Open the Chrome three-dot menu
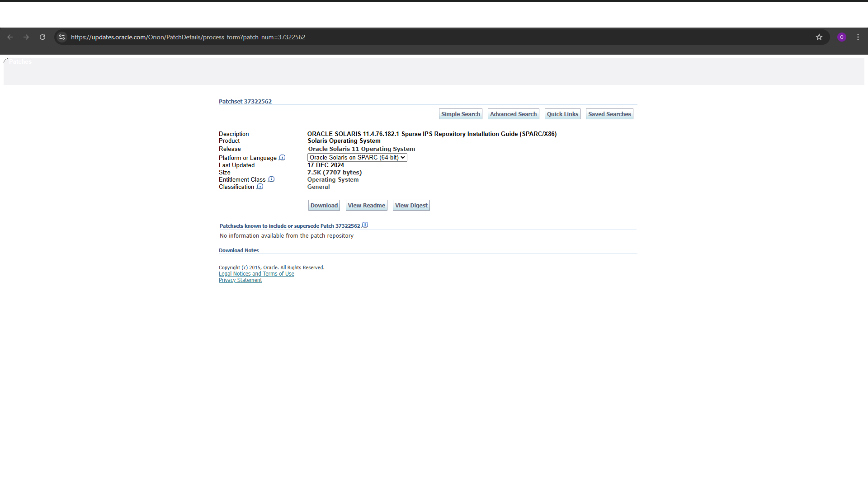The image size is (868, 488). (x=858, y=37)
